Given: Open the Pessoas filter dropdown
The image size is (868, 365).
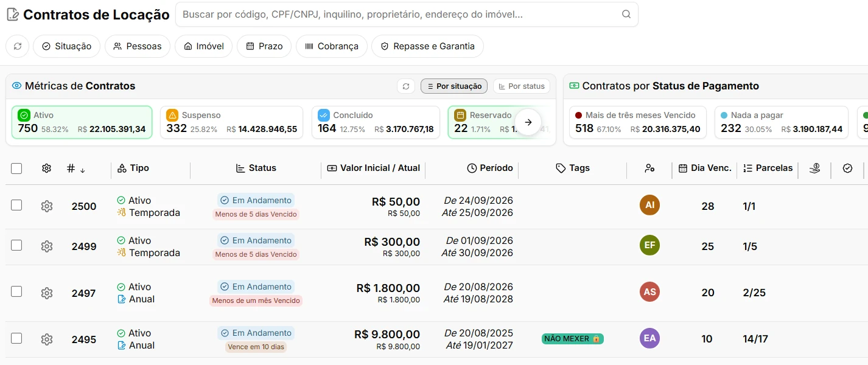Looking at the screenshot, I should [138, 46].
